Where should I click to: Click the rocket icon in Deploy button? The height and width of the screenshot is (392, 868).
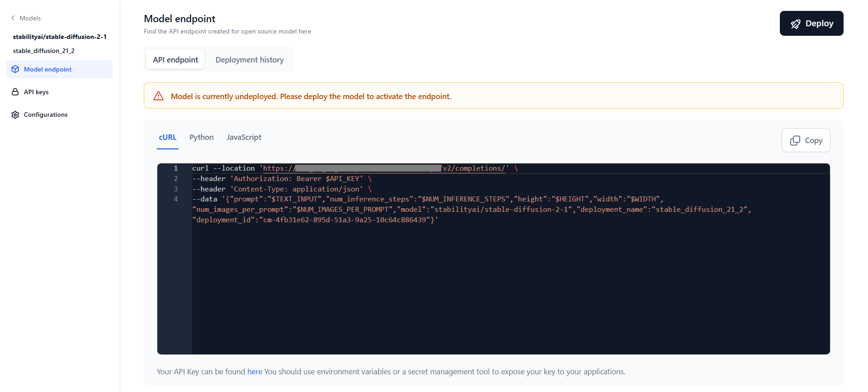tap(796, 24)
